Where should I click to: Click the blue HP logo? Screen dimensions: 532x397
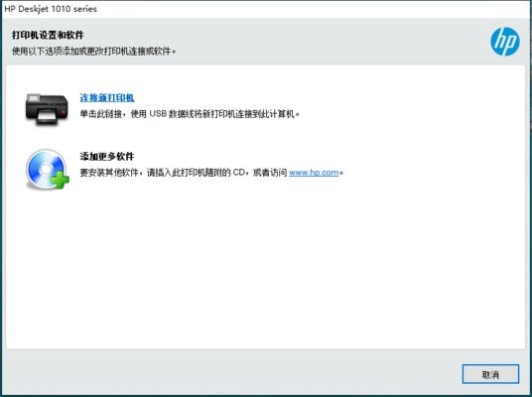505,42
